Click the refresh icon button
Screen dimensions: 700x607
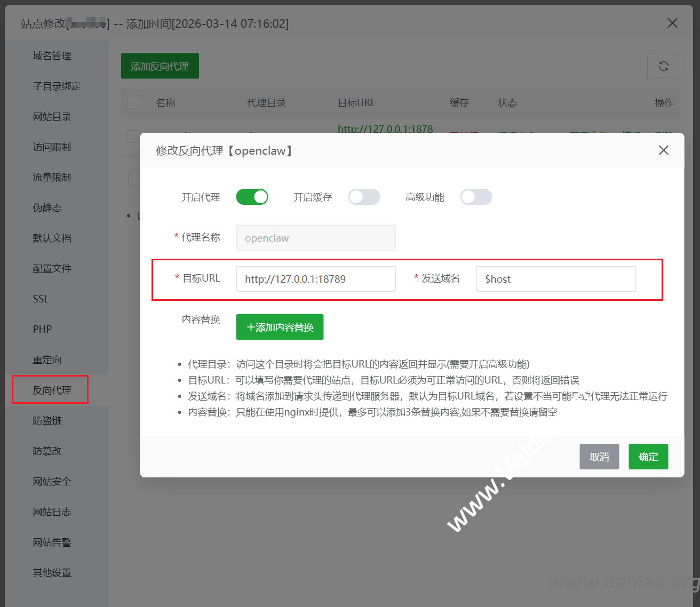663,66
